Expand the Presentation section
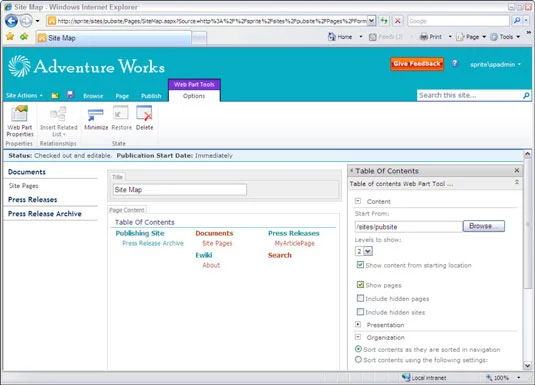The width and height of the screenshot is (535, 385). tap(358, 324)
